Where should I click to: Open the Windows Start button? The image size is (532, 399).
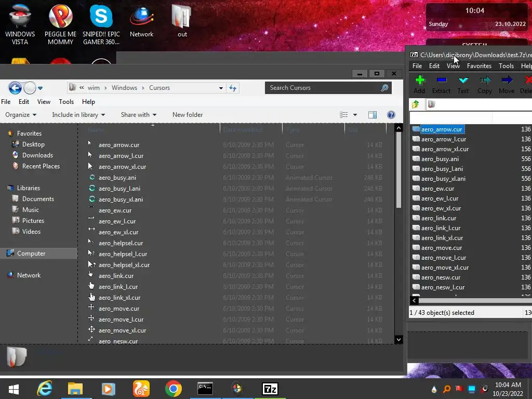[14, 389]
